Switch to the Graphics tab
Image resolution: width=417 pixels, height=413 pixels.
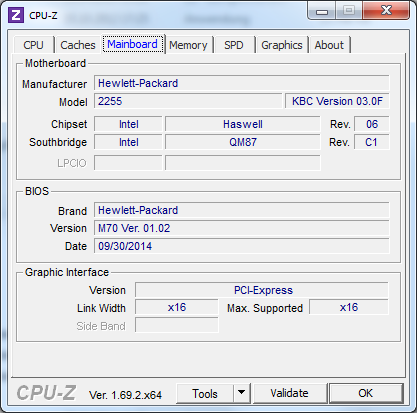282,45
